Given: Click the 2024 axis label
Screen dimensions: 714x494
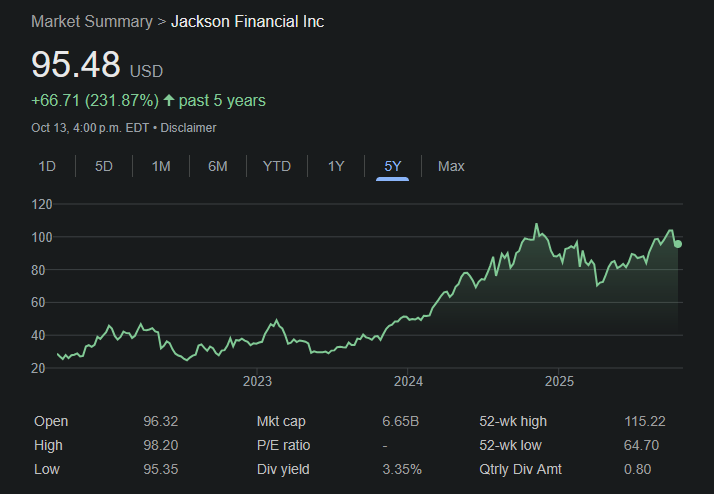Looking at the screenshot, I should (408, 381).
